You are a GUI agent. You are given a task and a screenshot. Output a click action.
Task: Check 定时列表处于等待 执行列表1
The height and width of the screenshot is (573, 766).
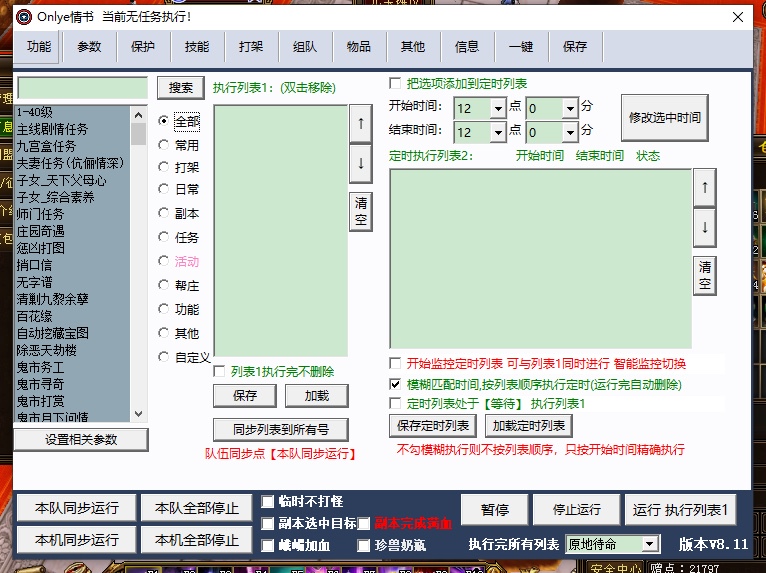point(395,403)
